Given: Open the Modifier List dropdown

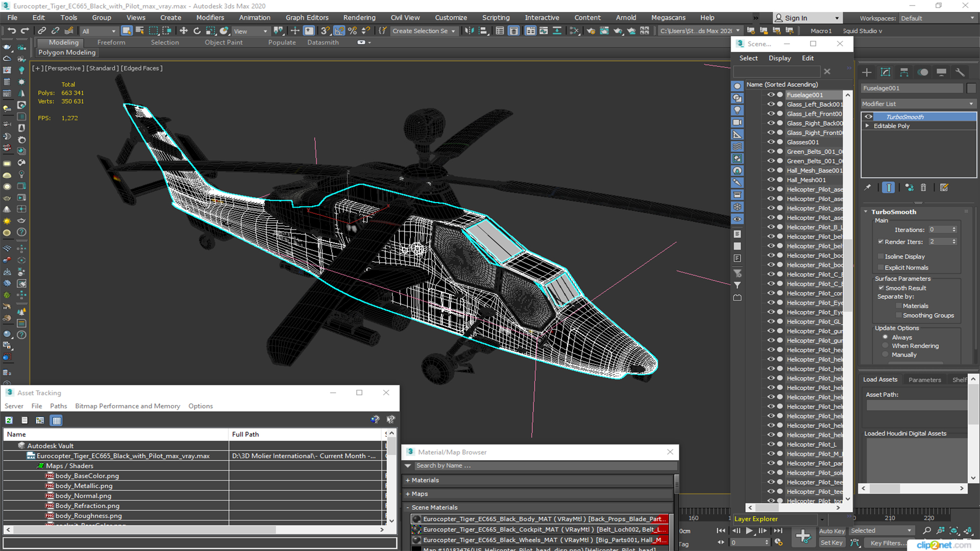Looking at the screenshot, I should click(x=918, y=104).
